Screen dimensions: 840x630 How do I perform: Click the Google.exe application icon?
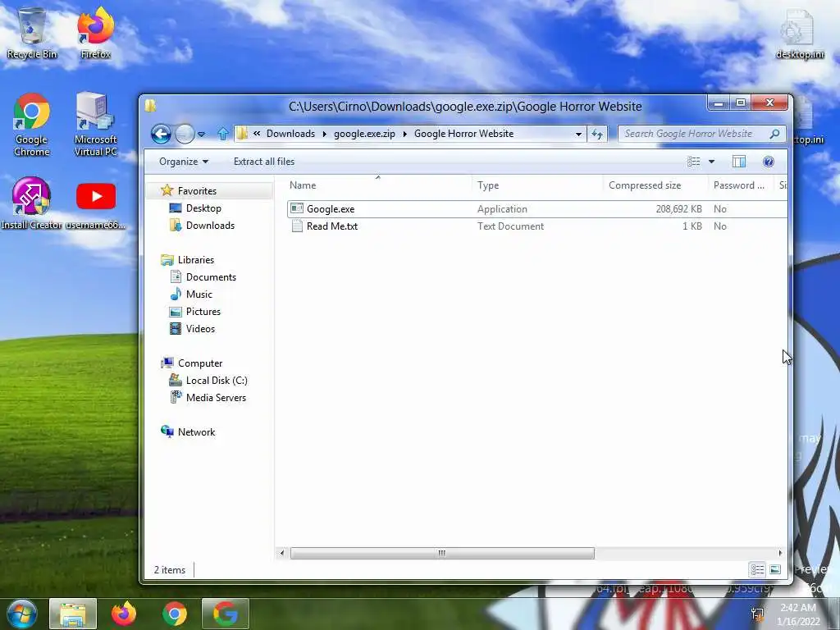[297, 208]
